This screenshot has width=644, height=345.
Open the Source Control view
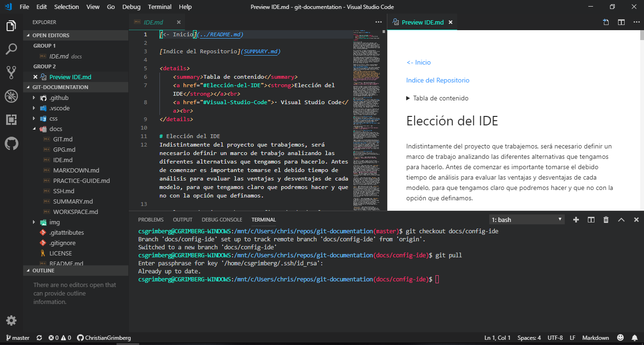(11, 73)
